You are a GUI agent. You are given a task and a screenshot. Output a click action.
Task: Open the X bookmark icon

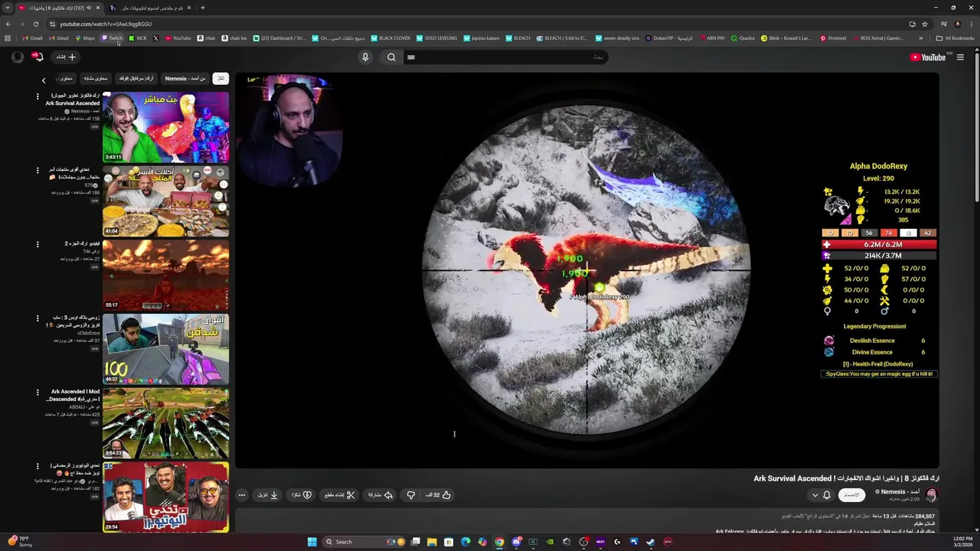[x=155, y=38]
